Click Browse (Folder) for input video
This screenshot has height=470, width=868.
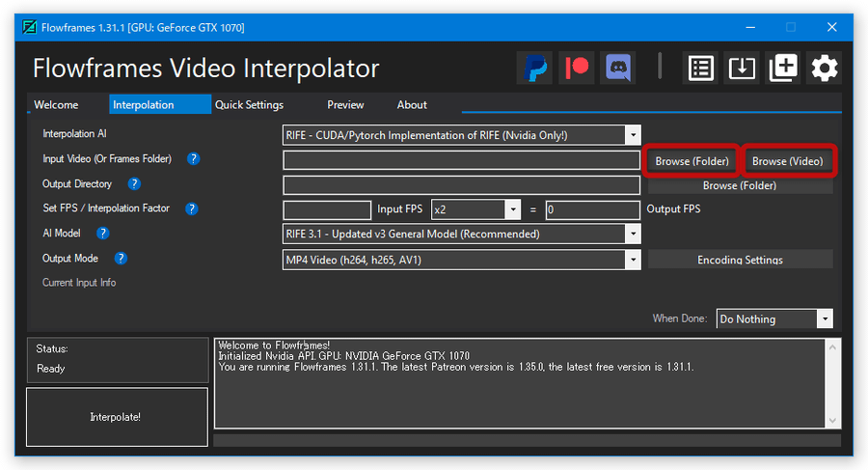[x=692, y=161]
